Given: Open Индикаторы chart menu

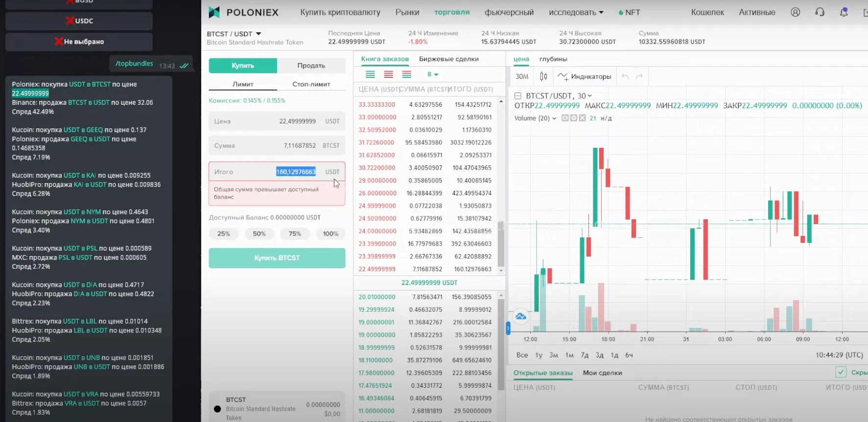Looking at the screenshot, I should tap(585, 76).
